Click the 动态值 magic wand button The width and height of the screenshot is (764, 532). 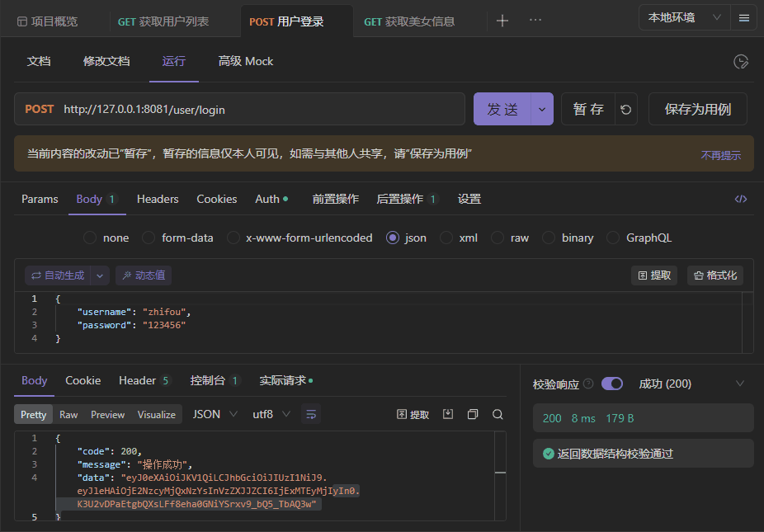click(x=144, y=275)
